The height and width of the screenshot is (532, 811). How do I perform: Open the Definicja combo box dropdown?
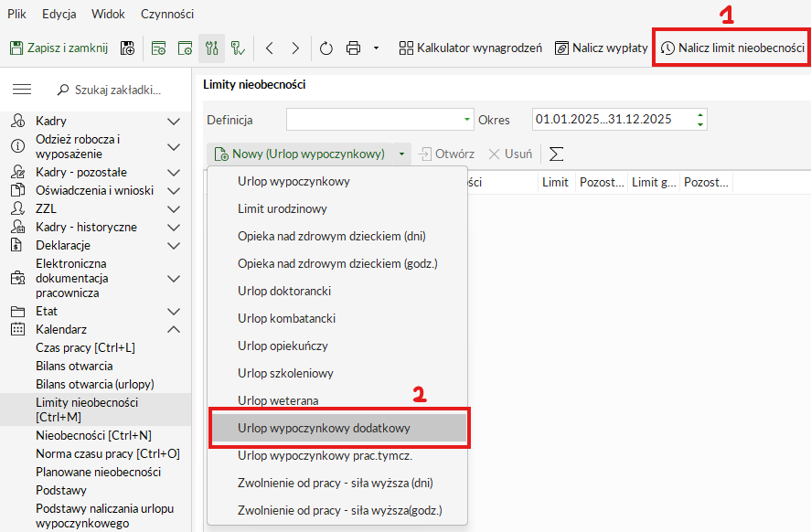467,120
